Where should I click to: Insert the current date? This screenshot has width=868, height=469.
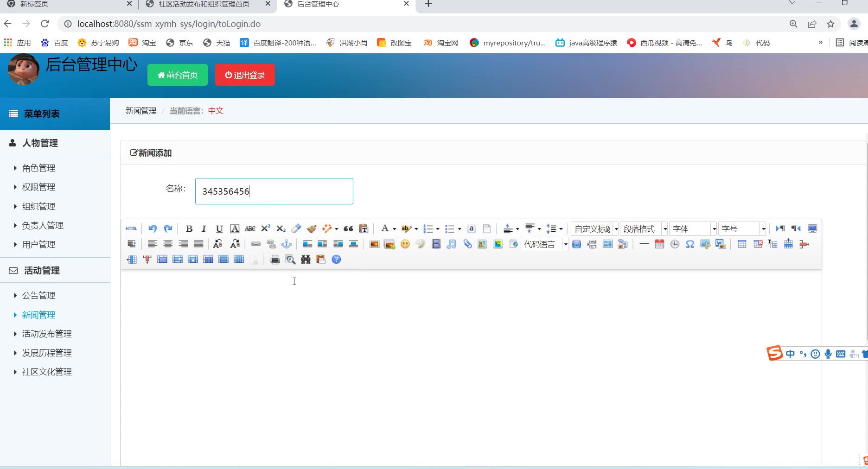[659, 244]
